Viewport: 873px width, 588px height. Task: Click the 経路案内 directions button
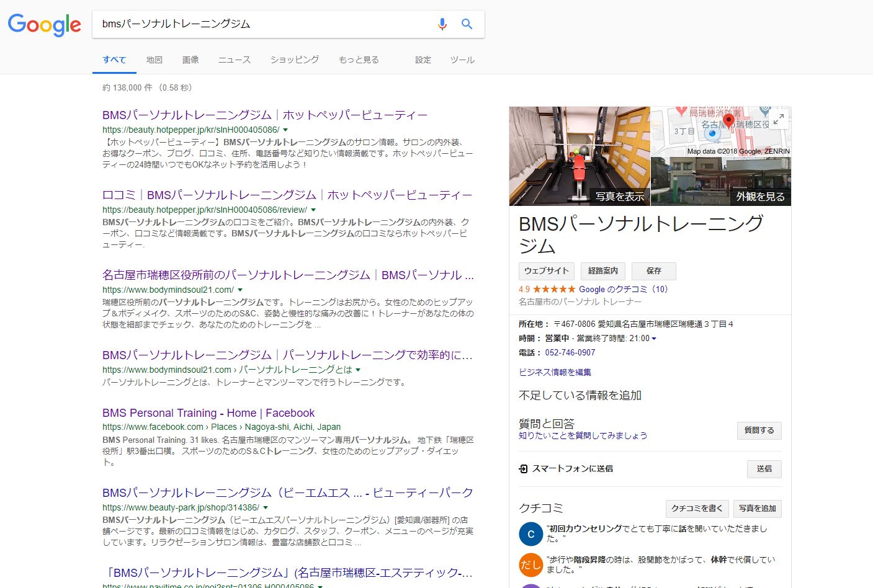(x=603, y=271)
